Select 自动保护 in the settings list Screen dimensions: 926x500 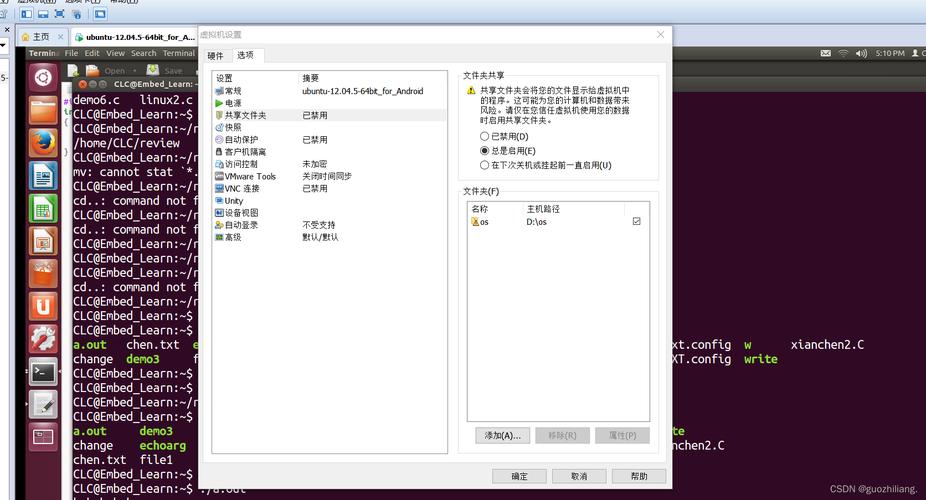click(x=240, y=140)
